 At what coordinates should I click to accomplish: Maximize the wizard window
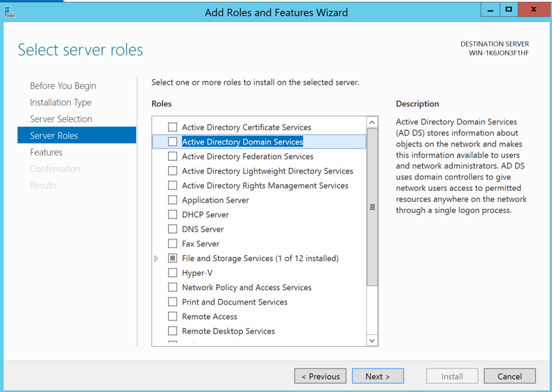tap(509, 10)
